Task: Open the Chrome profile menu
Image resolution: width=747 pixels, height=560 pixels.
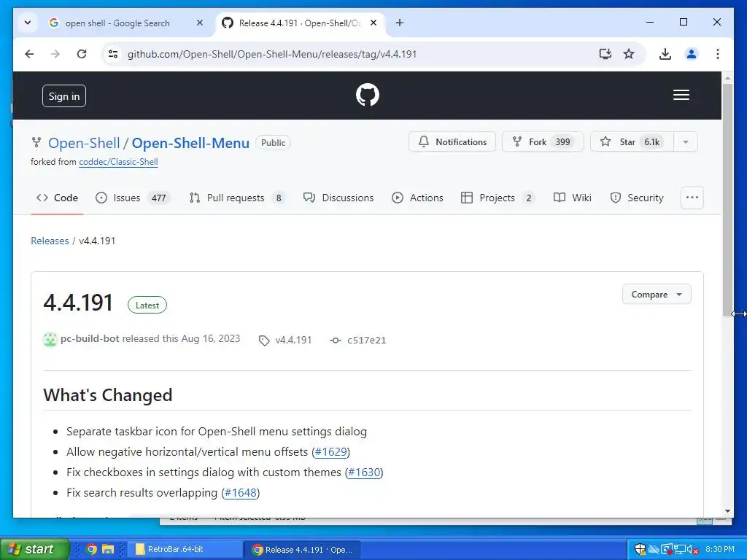Action: point(692,54)
